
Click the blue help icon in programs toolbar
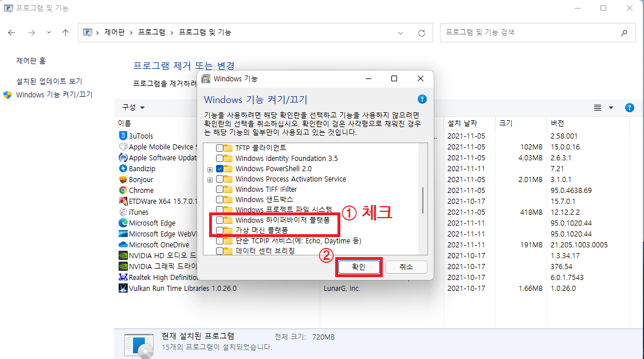629,108
